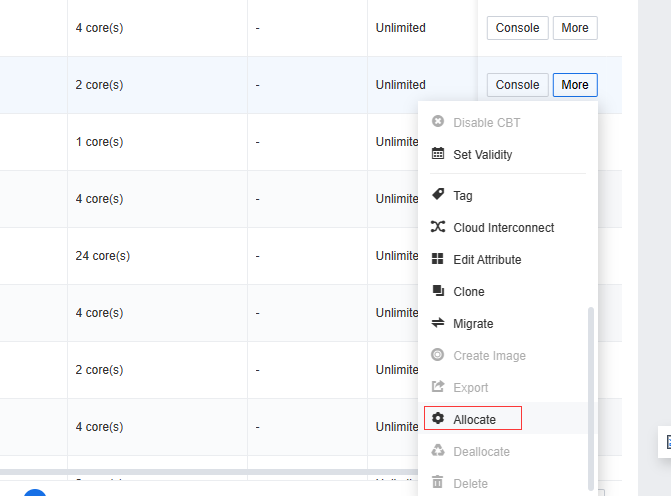Image resolution: width=671 pixels, height=496 pixels.
Task: Select the Cloud Interconnect menu entry
Action: pos(503,227)
